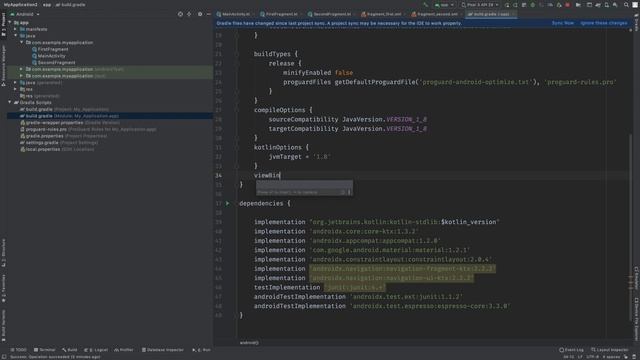
Task: Click the highlighted junit:junit dependency
Action: click(x=354, y=287)
